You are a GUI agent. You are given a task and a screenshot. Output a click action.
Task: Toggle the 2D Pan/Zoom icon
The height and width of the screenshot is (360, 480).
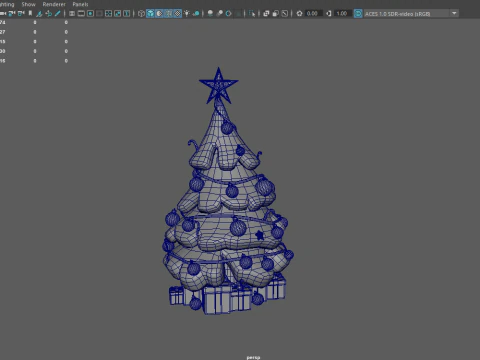(49, 13)
